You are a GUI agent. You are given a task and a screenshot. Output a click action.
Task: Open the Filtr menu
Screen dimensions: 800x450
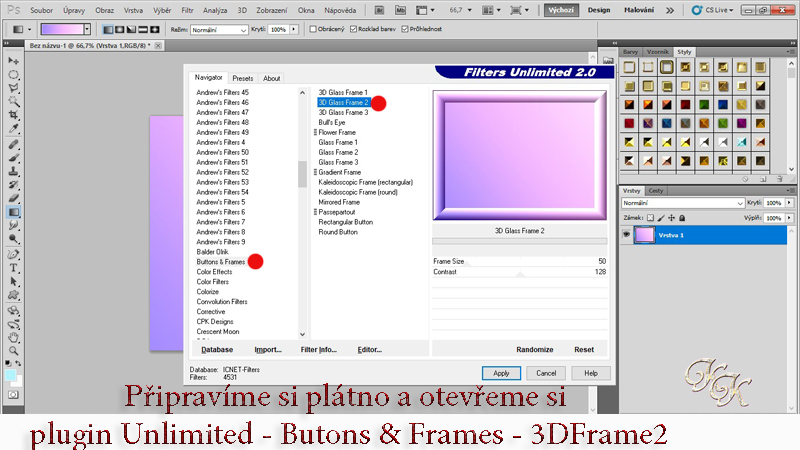(x=187, y=10)
